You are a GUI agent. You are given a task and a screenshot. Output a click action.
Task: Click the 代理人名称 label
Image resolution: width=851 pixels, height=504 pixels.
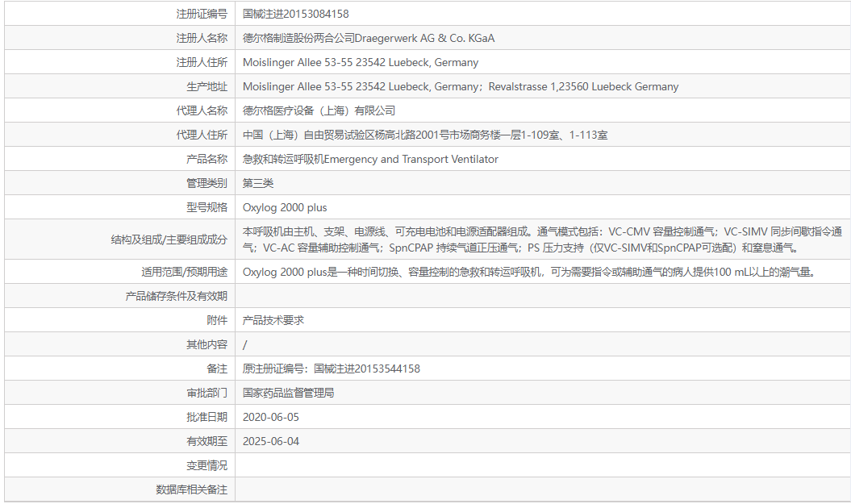coord(202,110)
